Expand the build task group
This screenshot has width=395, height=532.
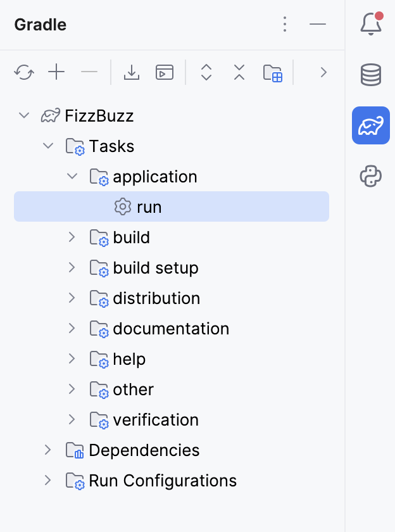[x=72, y=237]
